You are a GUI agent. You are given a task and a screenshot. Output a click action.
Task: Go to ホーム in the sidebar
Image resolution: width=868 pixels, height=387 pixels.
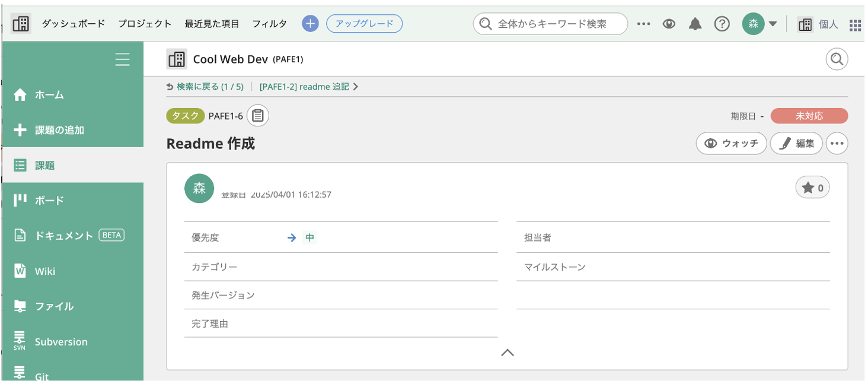tap(72, 95)
